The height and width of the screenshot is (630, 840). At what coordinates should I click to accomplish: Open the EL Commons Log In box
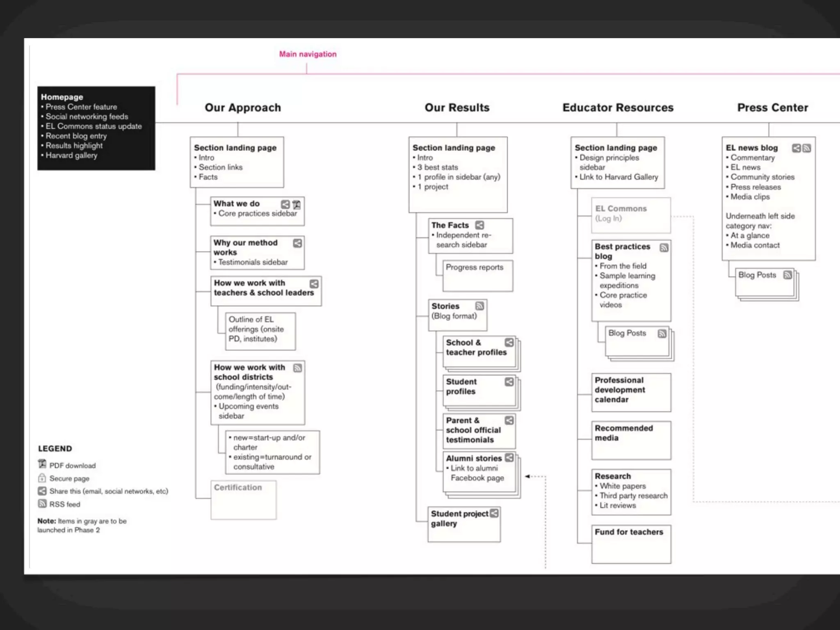click(x=630, y=215)
